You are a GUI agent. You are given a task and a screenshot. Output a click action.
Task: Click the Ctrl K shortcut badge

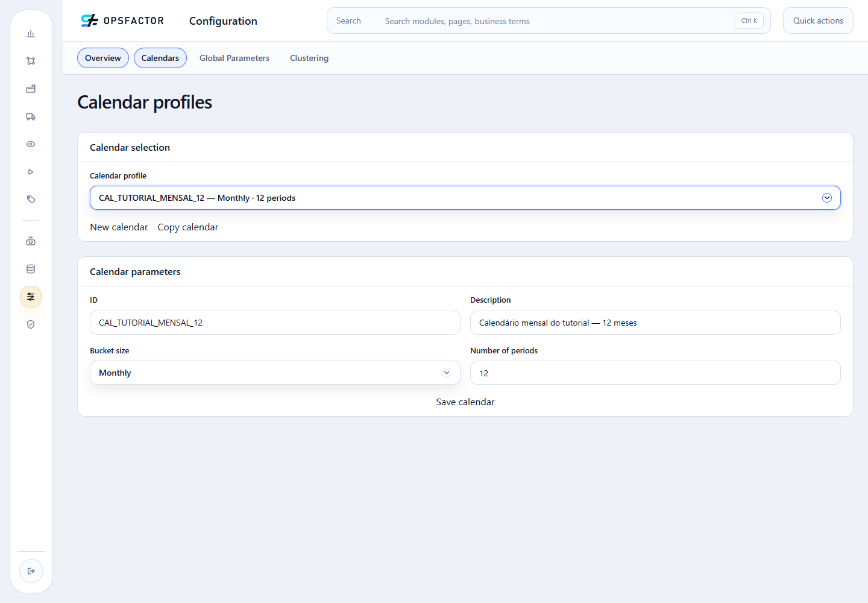click(x=749, y=21)
